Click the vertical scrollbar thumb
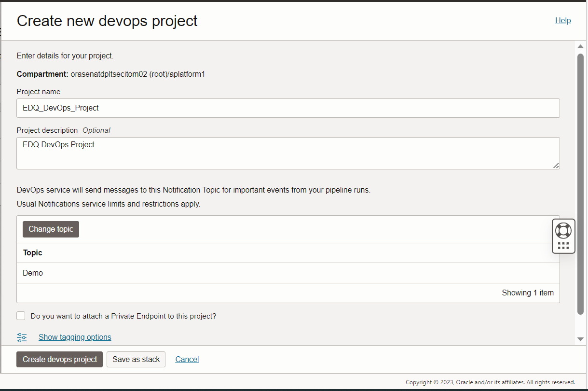The height and width of the screenshot is (391, 588). click(x=581, y=183)
